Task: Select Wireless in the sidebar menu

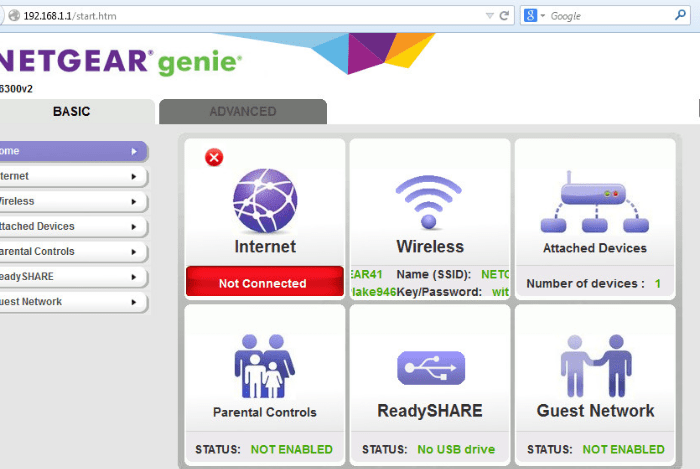Action: tap(73, 201)
